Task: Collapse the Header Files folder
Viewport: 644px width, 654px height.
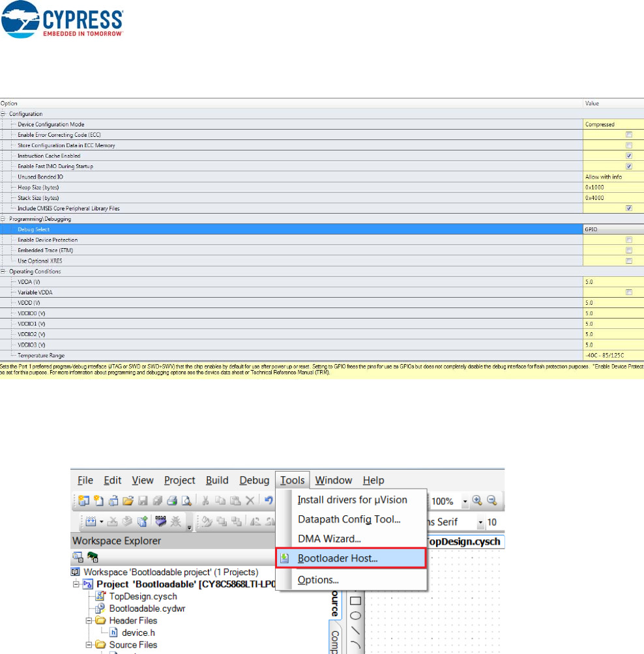Action: (89, 621)
